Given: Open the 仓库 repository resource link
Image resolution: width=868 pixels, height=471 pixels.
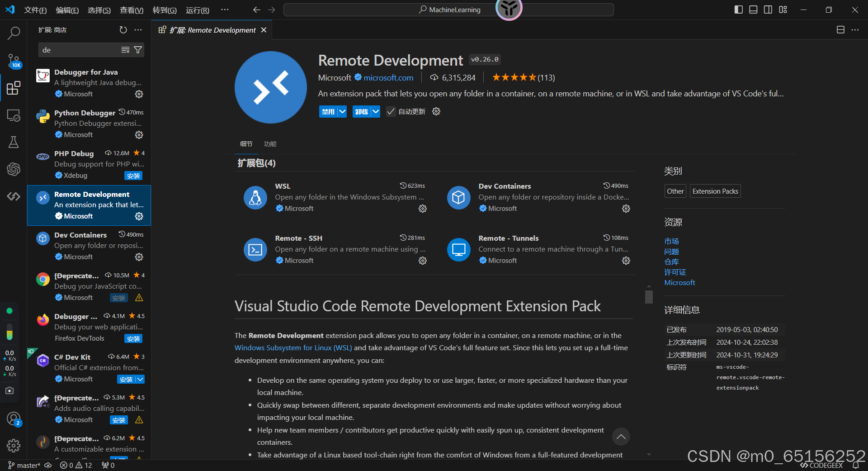Looking at the screenshot, I should [x=671, y=262].
